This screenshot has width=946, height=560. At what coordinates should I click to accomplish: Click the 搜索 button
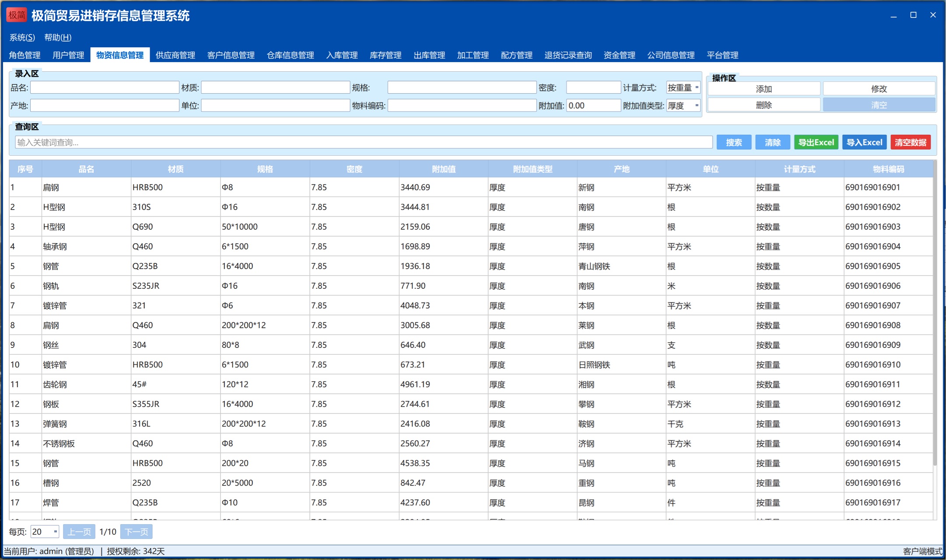[734, 142]
